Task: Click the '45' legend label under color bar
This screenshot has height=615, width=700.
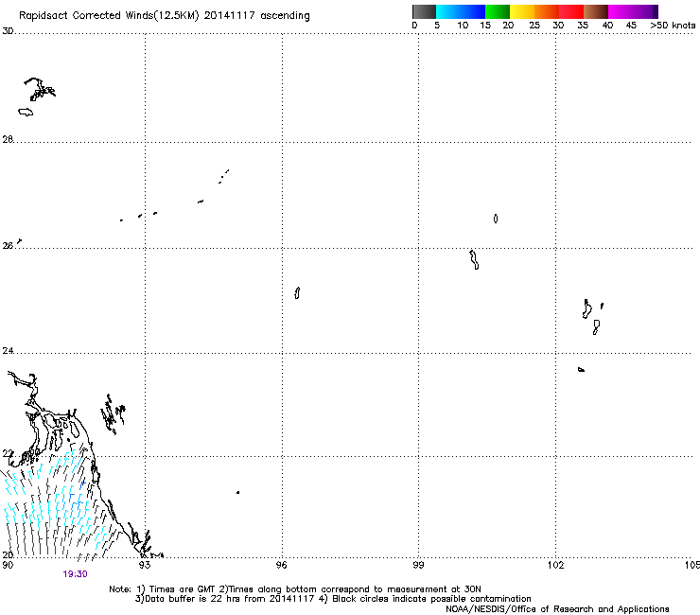Action: pyautogui.click(x=631, y=26)
